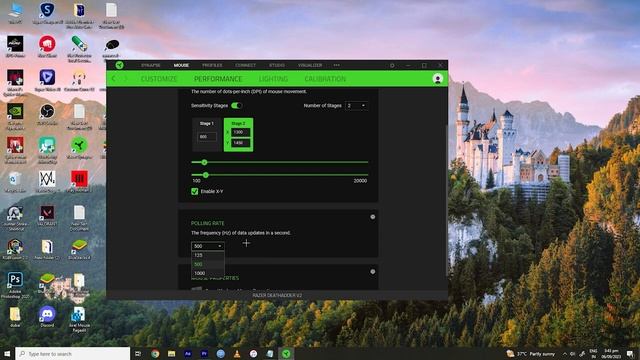The width and height of the screenshot is (640, 360).
Task: Open OBS Studio desktop shortcut
Action: pyautogui.click(x=47, y=114)
